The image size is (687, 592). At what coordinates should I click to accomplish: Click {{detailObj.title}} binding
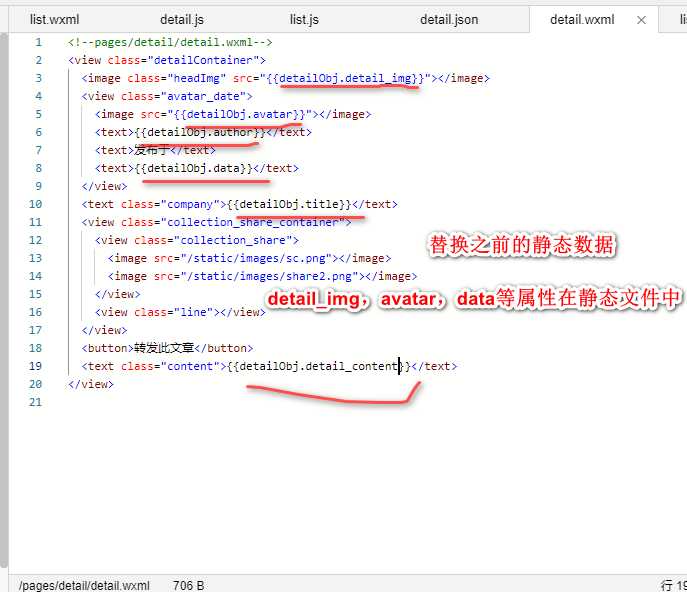click(289, 204)
